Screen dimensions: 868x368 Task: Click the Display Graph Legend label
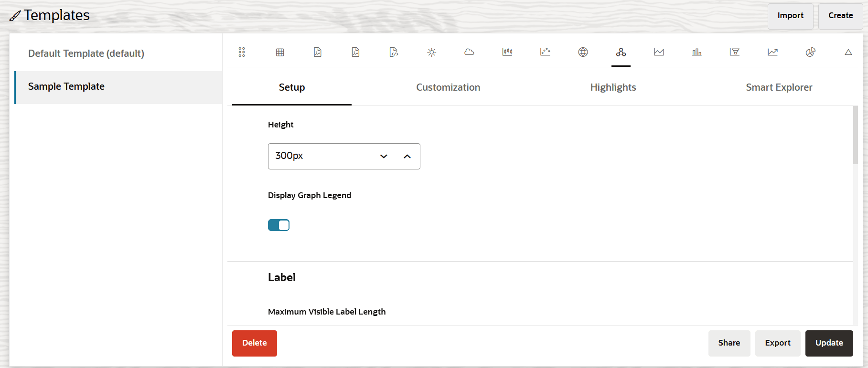point(310,195)
